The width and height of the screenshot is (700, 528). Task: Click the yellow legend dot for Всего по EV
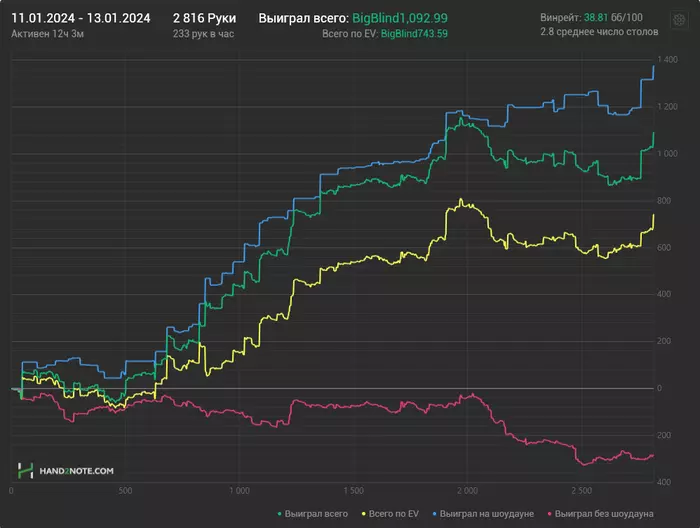(364, 514)
